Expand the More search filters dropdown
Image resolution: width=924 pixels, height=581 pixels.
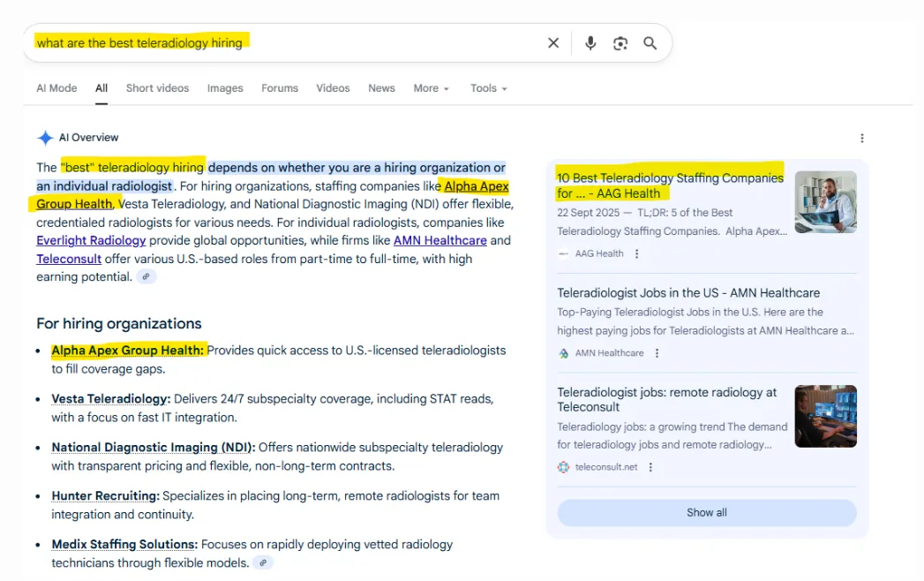point(432,88)
